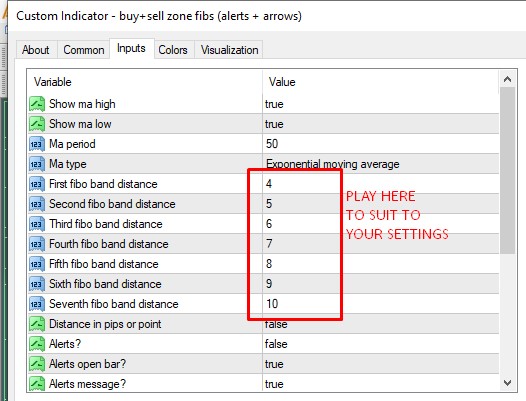Open the About tab

(36, 50)
